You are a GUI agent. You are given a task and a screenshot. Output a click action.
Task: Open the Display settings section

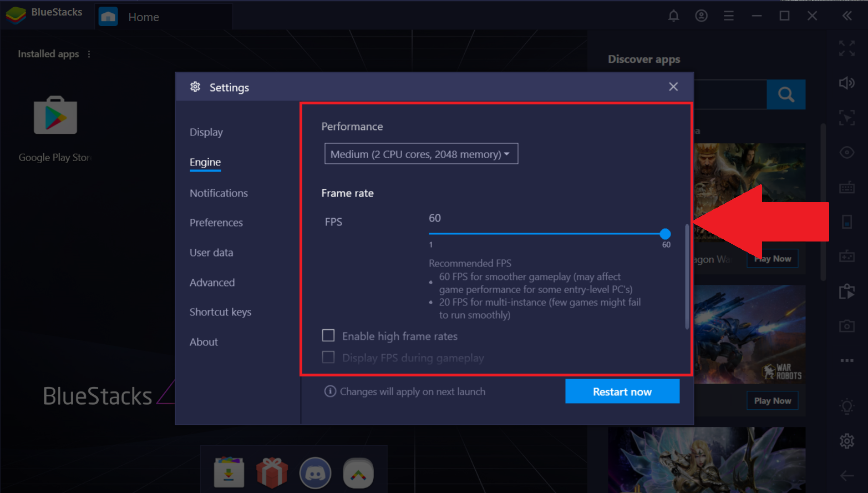(206, 132)
